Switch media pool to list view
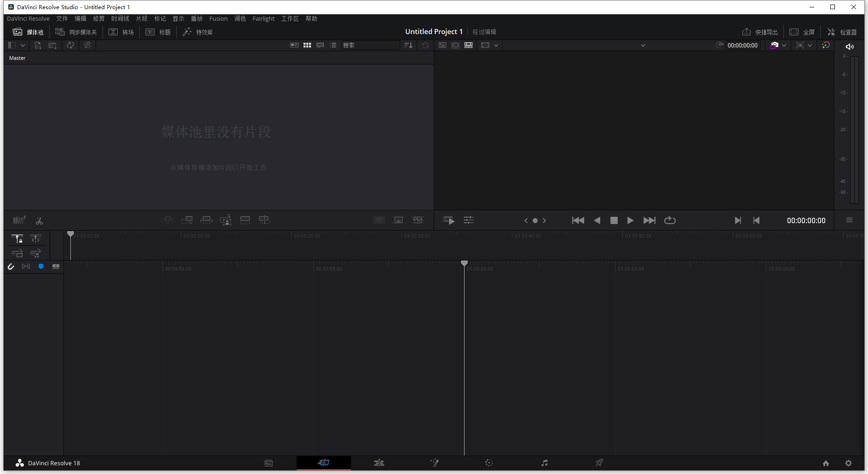Screen dimensions: 868x474 click(333, 45)
